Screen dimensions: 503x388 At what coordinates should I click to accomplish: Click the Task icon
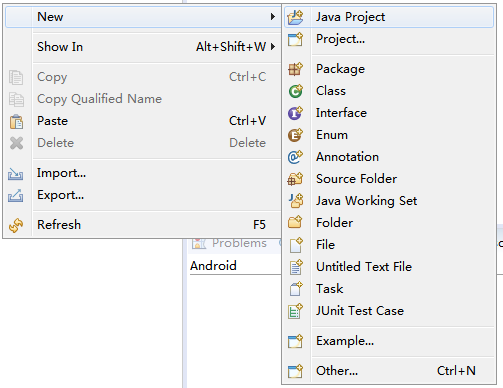(295, 289)
